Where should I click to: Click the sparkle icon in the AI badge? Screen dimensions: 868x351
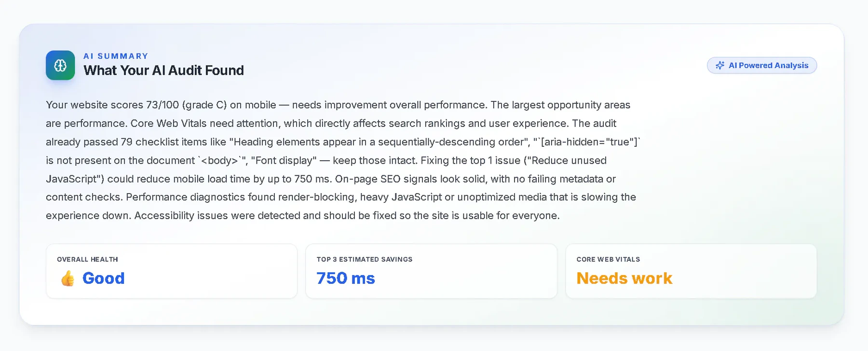[719, 65]
